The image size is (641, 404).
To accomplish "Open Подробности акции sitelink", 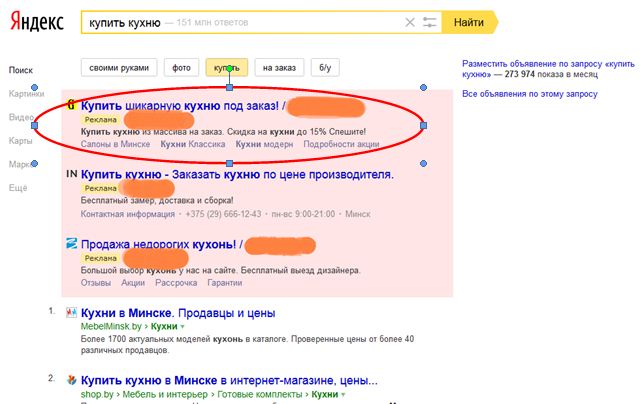I will pyautogui.click(x=341, y=144).
